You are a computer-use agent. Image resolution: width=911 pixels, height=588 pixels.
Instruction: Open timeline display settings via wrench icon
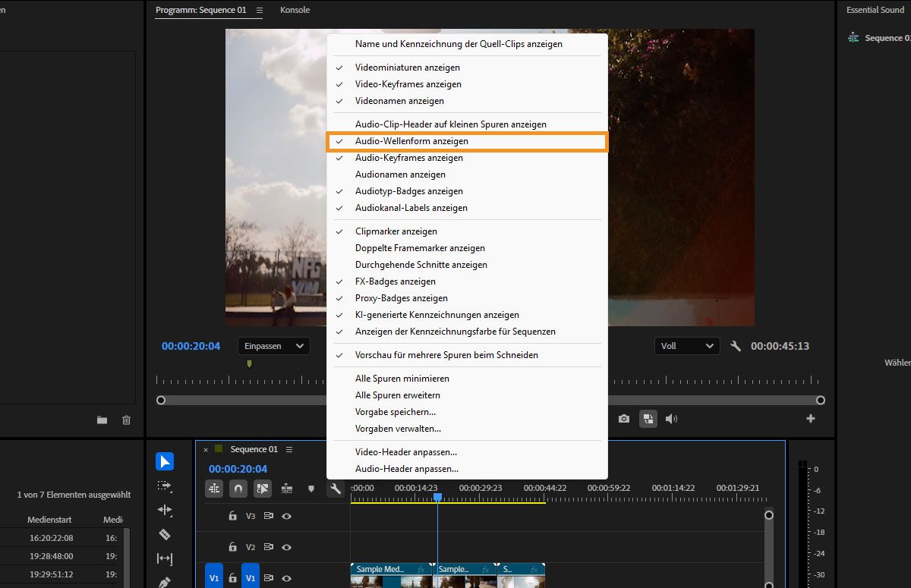335,489
